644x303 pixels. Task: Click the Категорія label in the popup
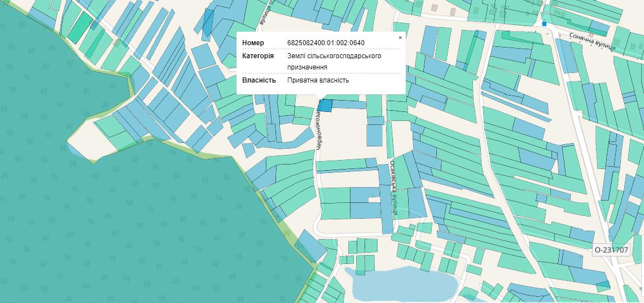click(258, 56)
